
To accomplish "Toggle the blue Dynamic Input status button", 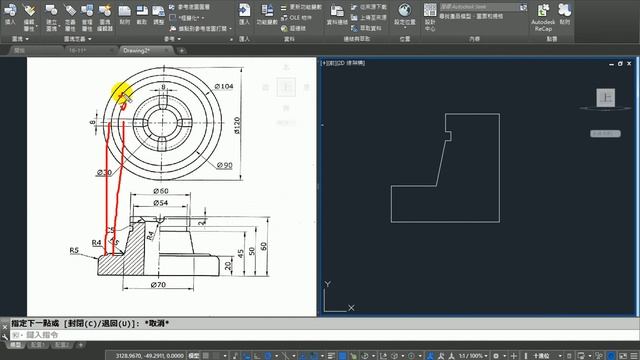I will click(x=246, y=356).
